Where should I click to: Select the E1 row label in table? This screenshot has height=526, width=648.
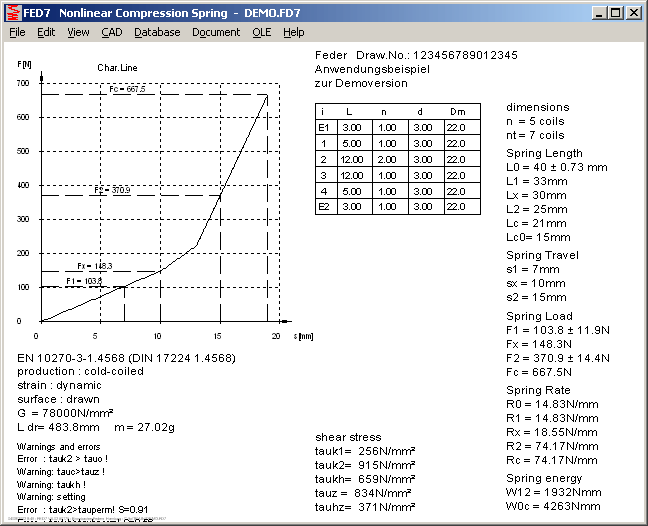(323, 128)
